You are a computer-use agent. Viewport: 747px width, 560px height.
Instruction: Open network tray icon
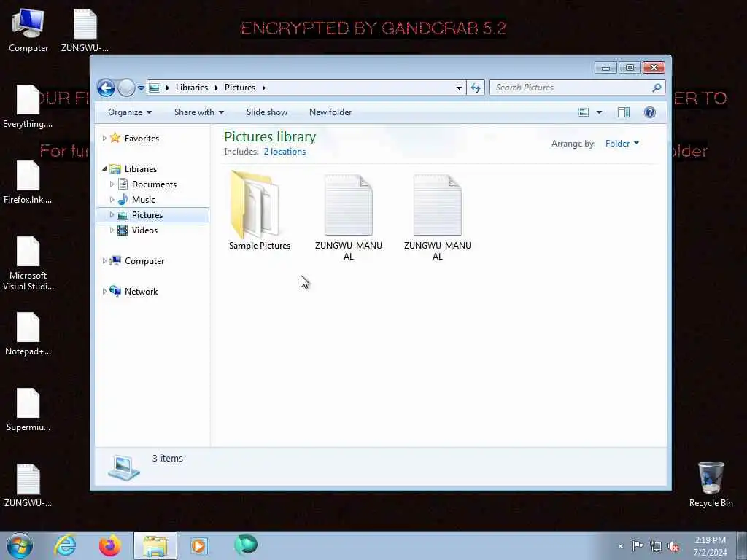click(x=656, y=547)
